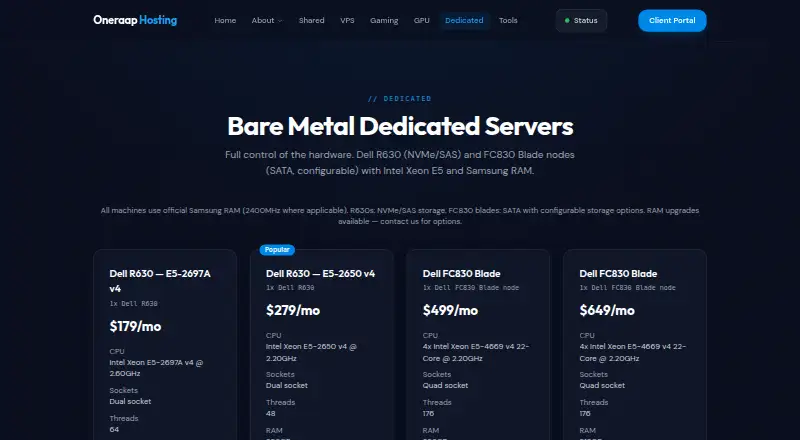Select the Dedicated nav tab

464,20
